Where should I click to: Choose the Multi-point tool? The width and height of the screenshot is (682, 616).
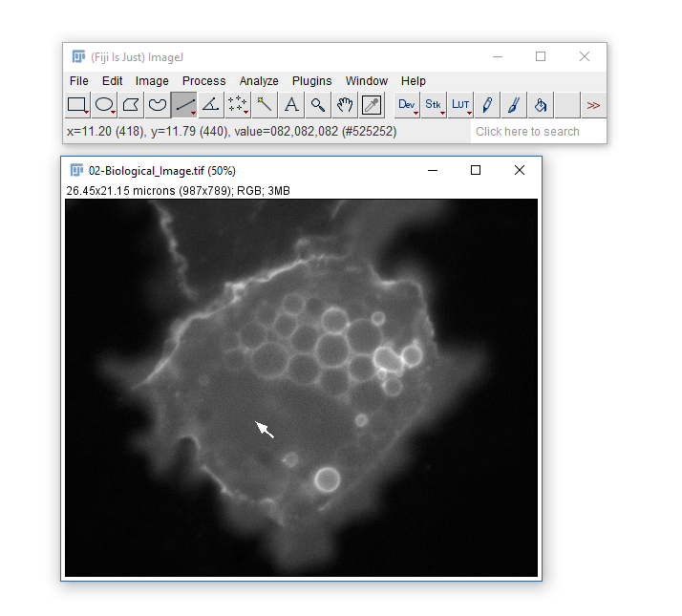click(238, 104)
